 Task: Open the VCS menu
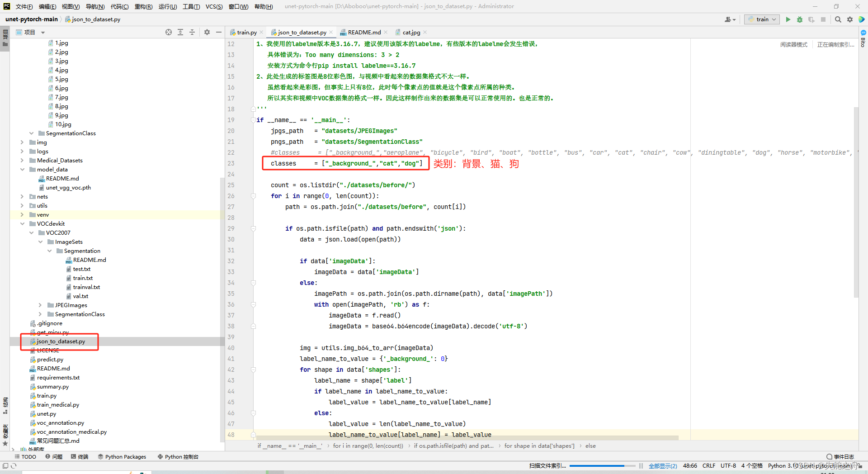coord(214,6)
